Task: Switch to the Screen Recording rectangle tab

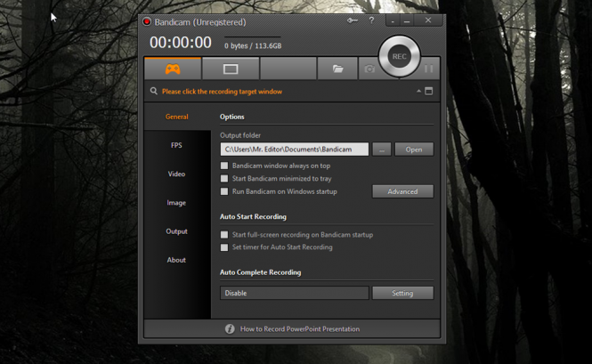Action: (231, 69)
